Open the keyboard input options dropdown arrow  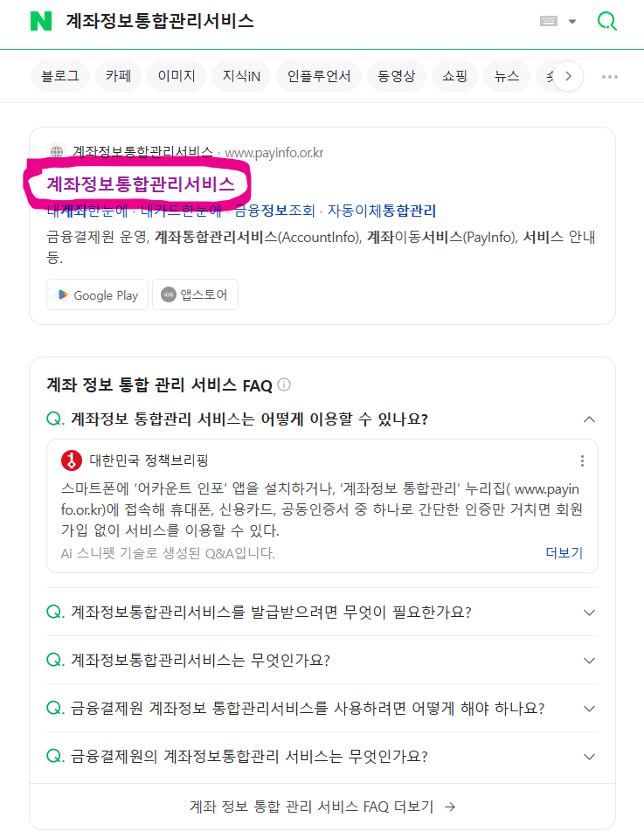coord(572,22)
